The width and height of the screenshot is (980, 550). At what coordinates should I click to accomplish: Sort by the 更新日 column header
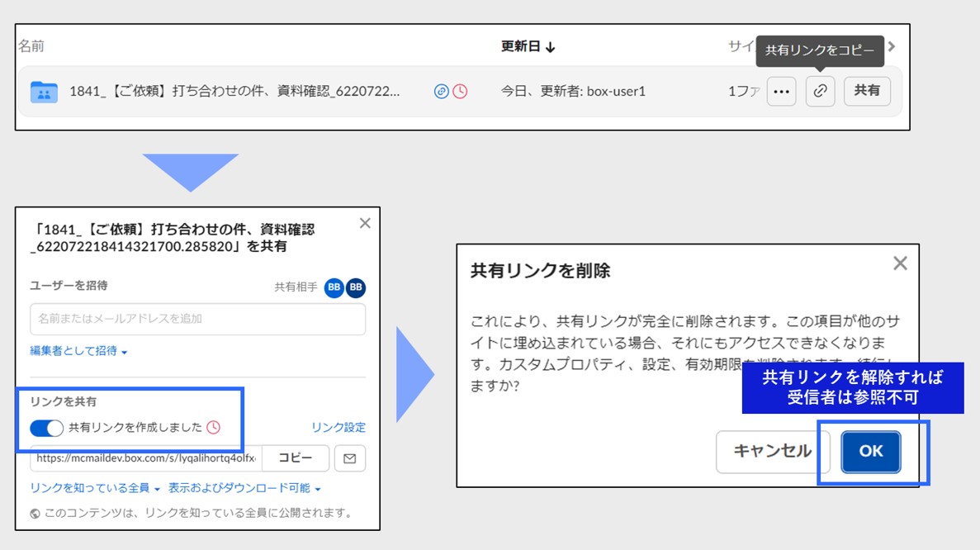click(x=528, y=47)
